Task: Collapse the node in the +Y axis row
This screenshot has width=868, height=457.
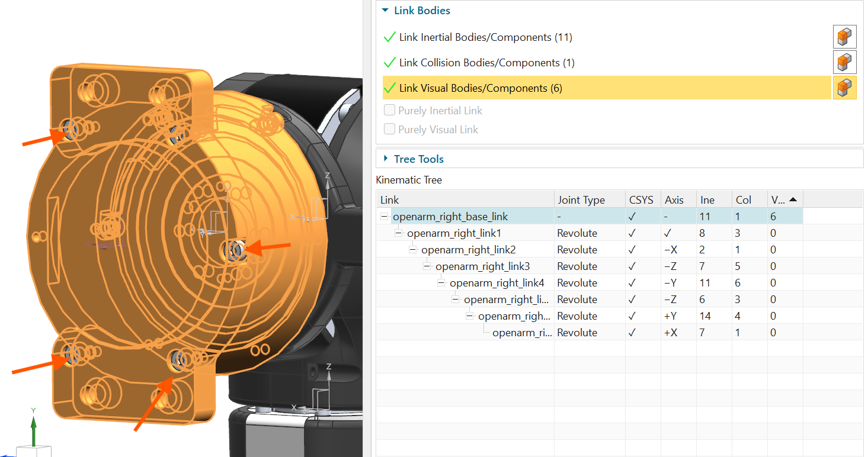Action: pos(470,316)
